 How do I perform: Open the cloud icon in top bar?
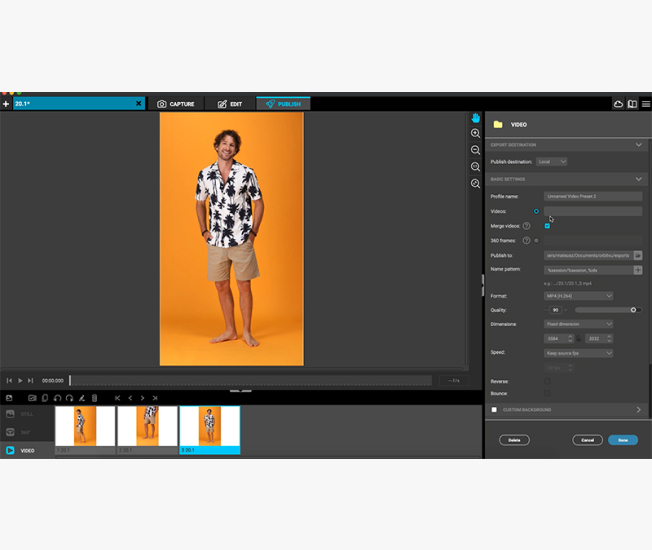click(x=618, y=104)
